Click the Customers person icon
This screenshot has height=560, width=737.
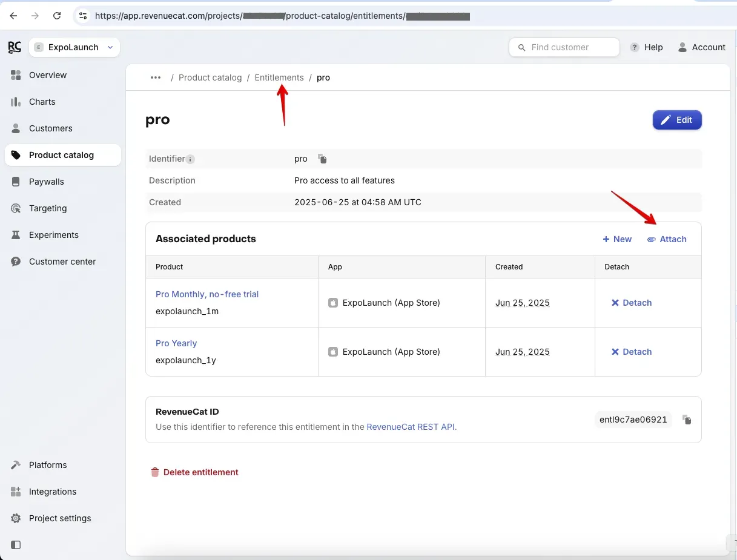click(x=16, y=128)
